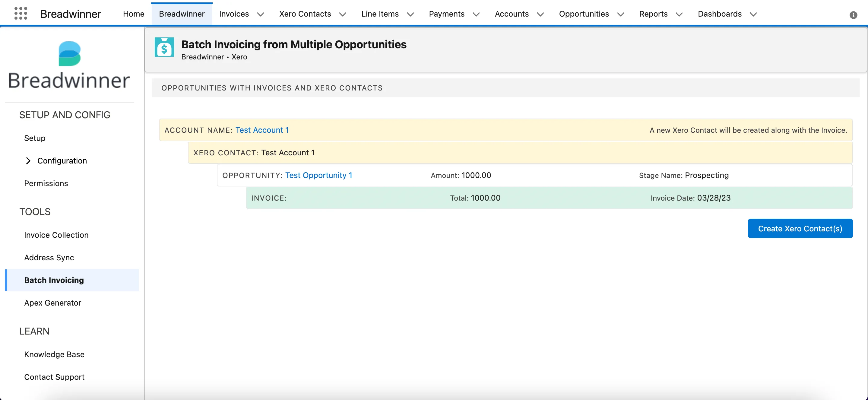Open the App Launcher dots grid
The image size is (868, 400).
[x=21, y=14]
